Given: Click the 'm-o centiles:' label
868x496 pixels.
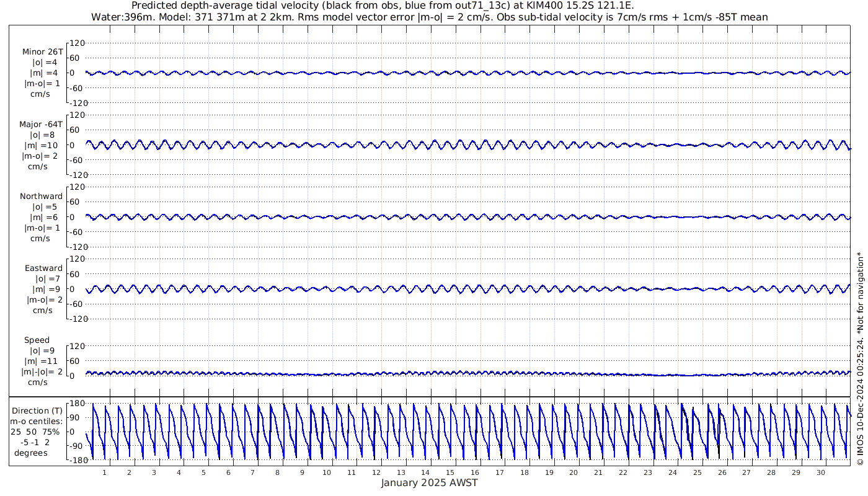Looking at the screenshot, I should click(36, 421).
